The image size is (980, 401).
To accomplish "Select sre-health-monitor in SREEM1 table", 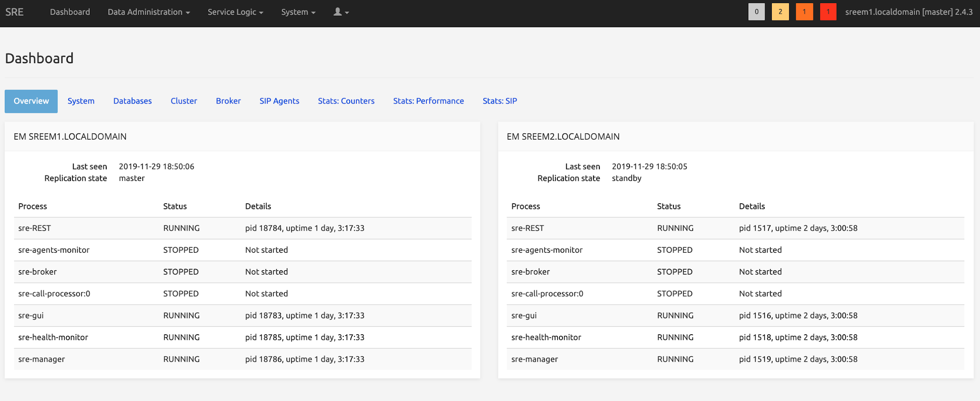I will pos(53,337).
